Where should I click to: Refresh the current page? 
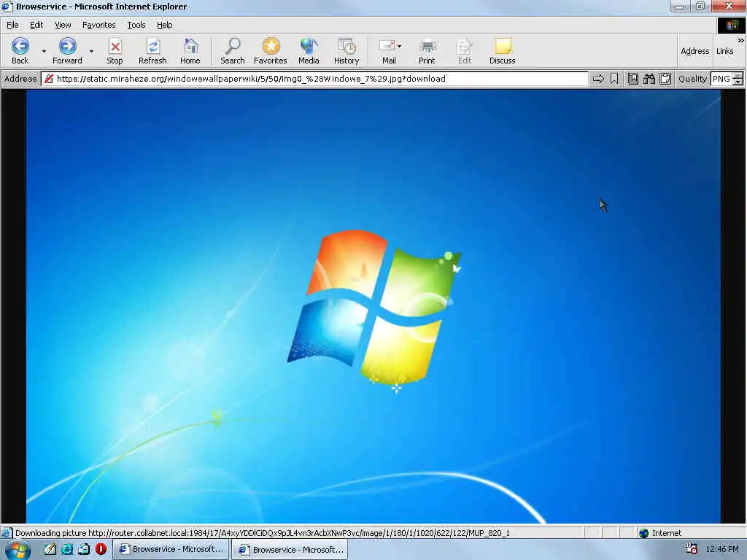point(152,51)
